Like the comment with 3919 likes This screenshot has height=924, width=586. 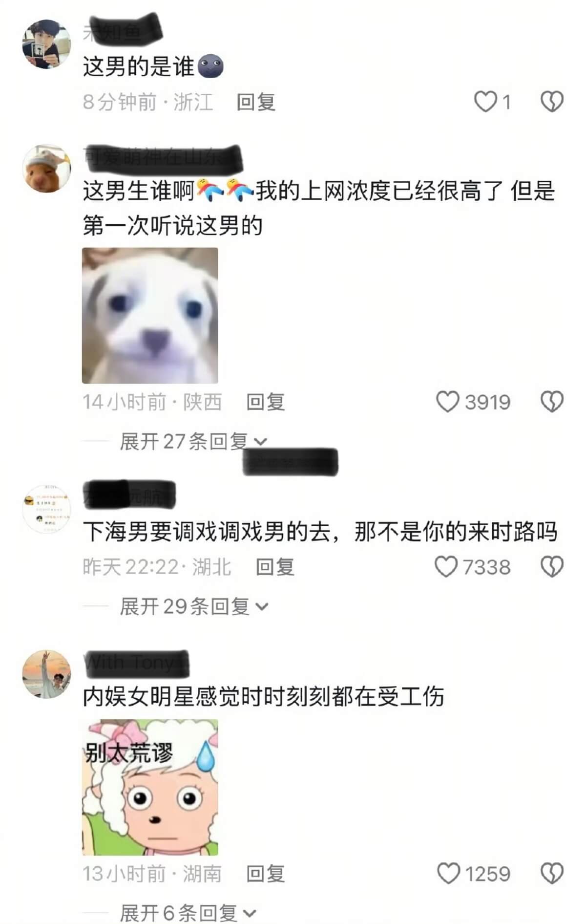[x=447, y=402]
